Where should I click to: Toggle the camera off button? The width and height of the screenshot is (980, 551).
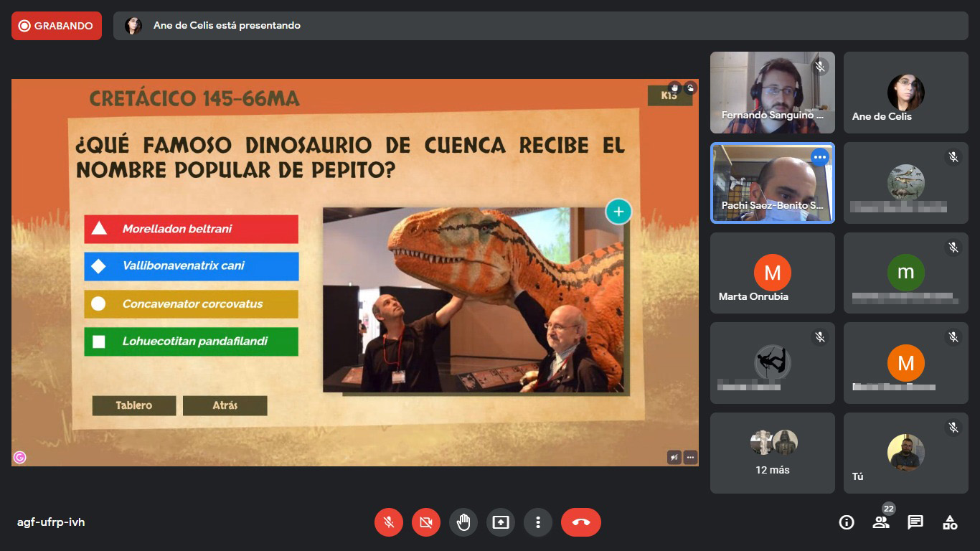coord(426,522)
